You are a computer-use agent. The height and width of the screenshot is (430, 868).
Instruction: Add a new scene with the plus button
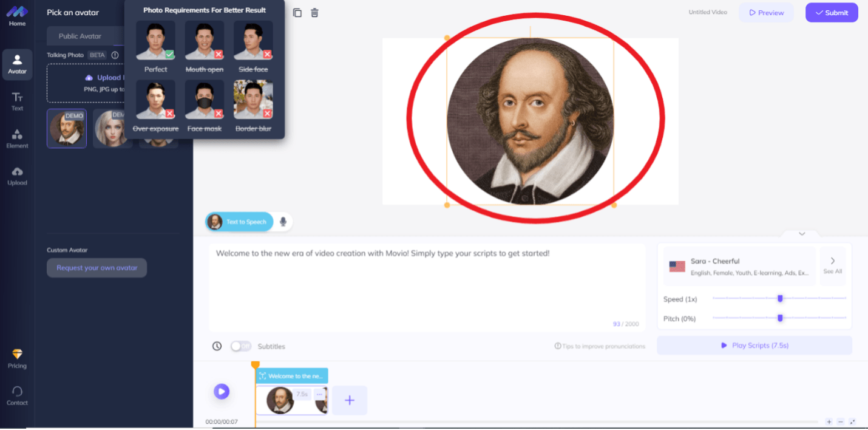[x=350, y=400]
